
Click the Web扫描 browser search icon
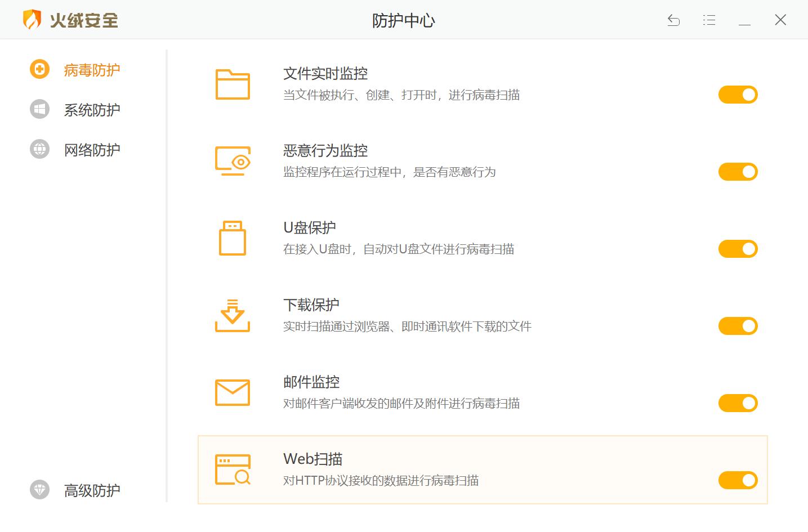coord(232,469)
